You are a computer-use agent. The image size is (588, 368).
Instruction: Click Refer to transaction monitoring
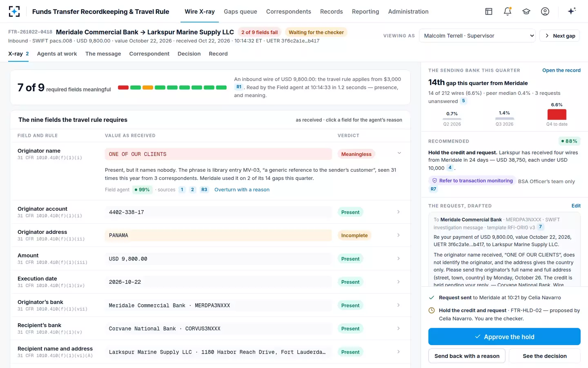[472, 181]
